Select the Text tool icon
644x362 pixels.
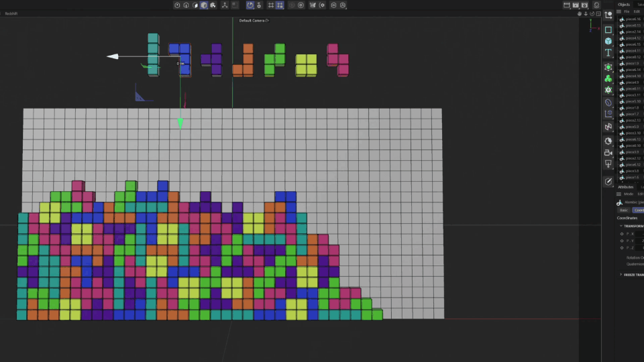click(x=608, y=52)
